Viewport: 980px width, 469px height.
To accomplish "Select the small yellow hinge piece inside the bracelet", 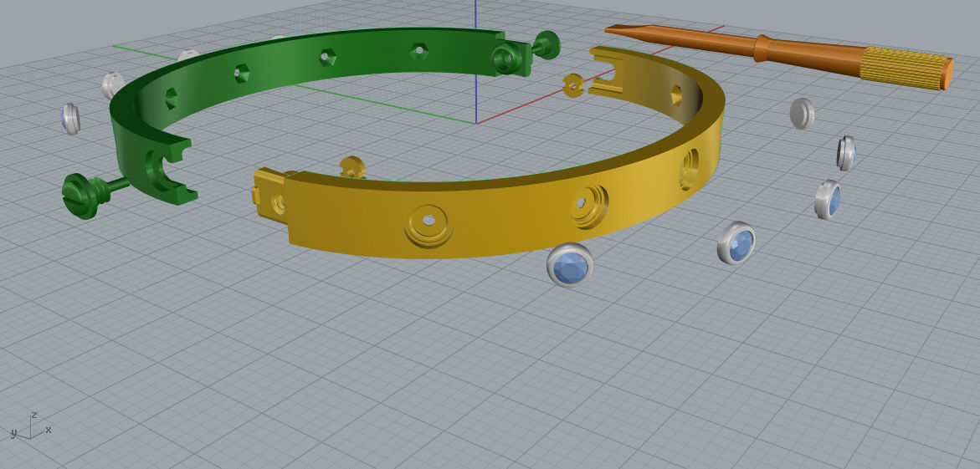I will pos(353,167).
